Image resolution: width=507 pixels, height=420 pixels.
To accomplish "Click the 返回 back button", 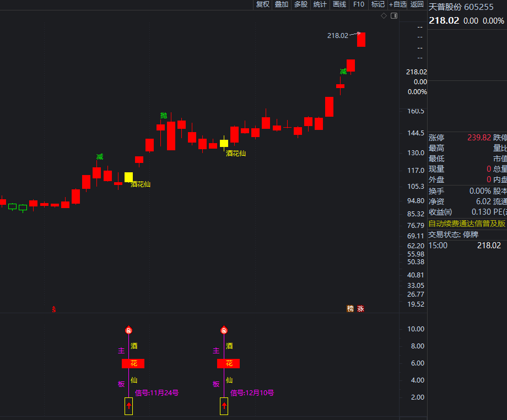I will point(417,4).
